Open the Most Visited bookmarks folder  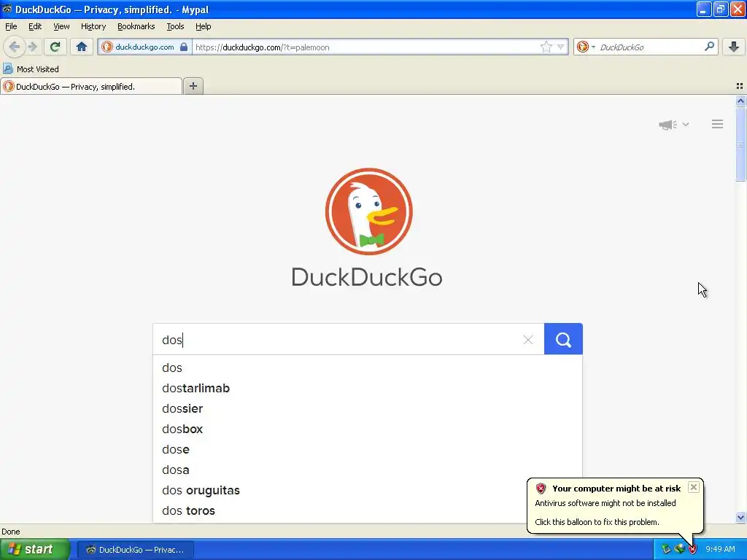tap(31, 69)
